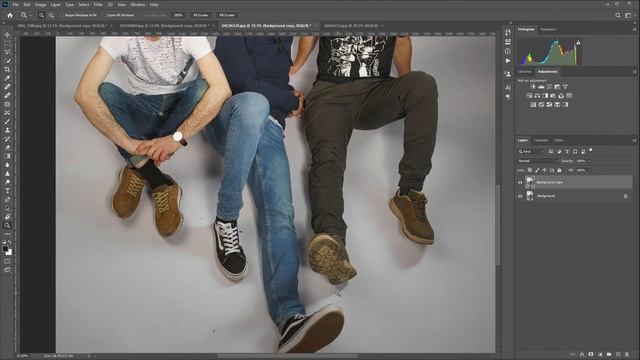Add a Photo Filter adjustment
This screenshot has width=640, height=360.
pyautogui.click(x=553, y=96)
